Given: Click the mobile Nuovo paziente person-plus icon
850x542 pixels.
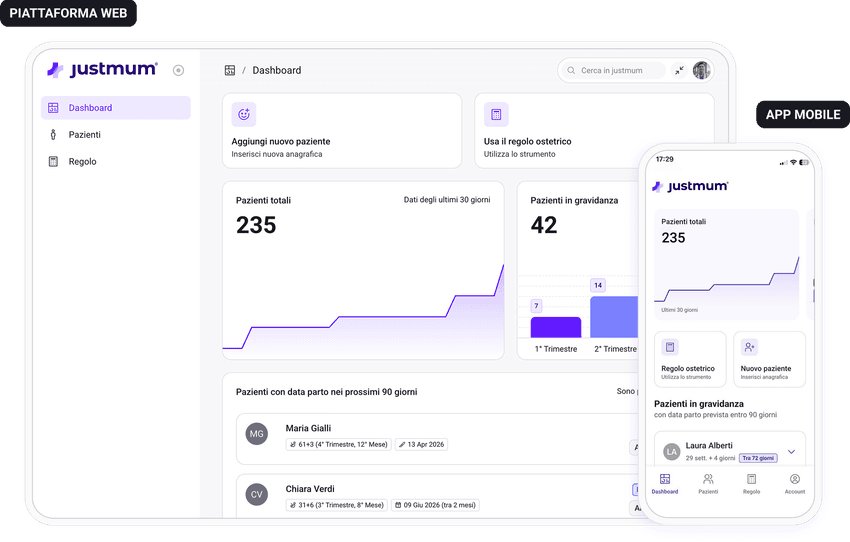Looking at the screenshot, I should [749, 347].
